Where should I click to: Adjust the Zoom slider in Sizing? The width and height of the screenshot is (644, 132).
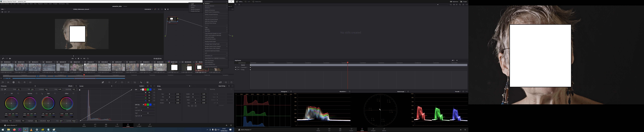click(170, 100)
